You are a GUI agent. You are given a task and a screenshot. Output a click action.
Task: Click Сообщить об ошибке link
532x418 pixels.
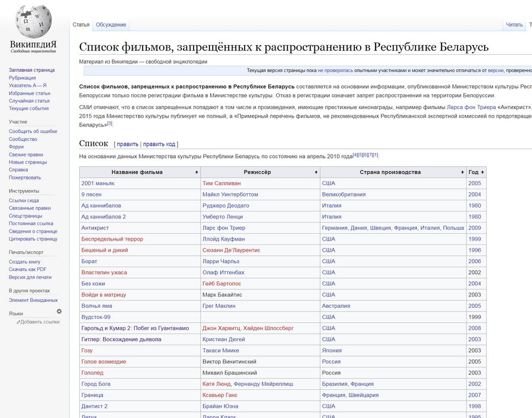pyautogui.click(x=33, y=131)
